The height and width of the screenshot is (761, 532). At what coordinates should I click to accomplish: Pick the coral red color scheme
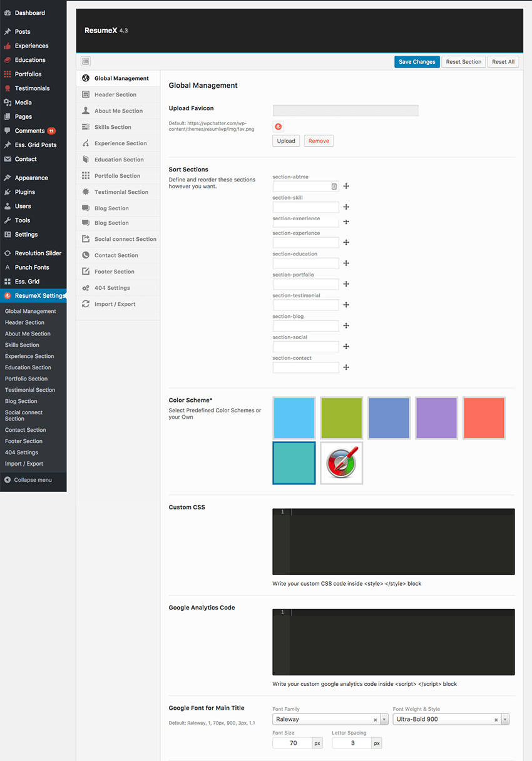tap(484, 418)
